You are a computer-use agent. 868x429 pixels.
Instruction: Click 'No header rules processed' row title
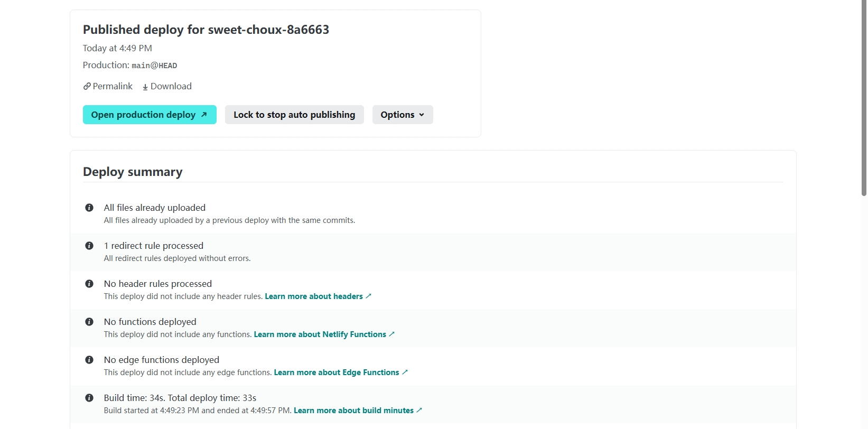coord(158,284)
